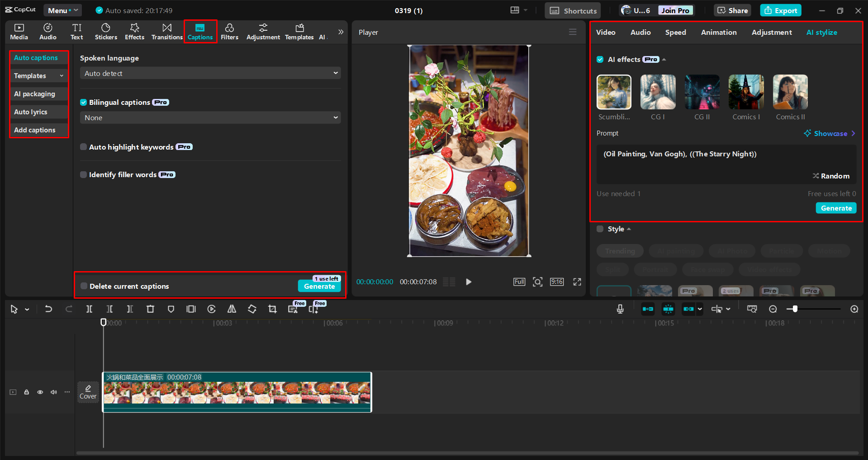Screen dimensions: 868x460
Task: Open the Media panel
Action: pos(19,32)
